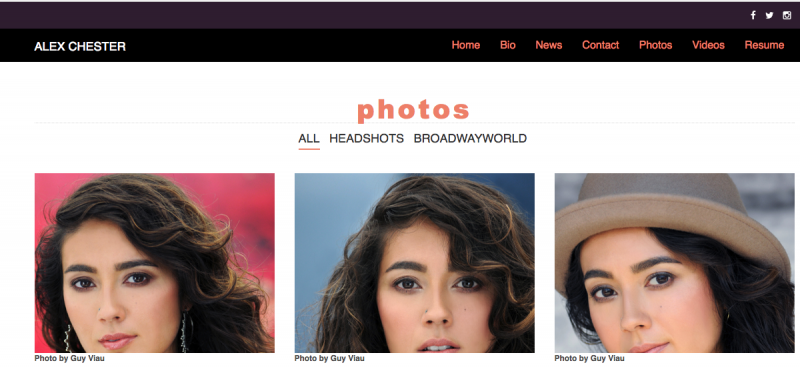Filter photos by HEADSHOTS
Image resolution: width=800 pixels, height=369 pixels.
coord(366,138)
